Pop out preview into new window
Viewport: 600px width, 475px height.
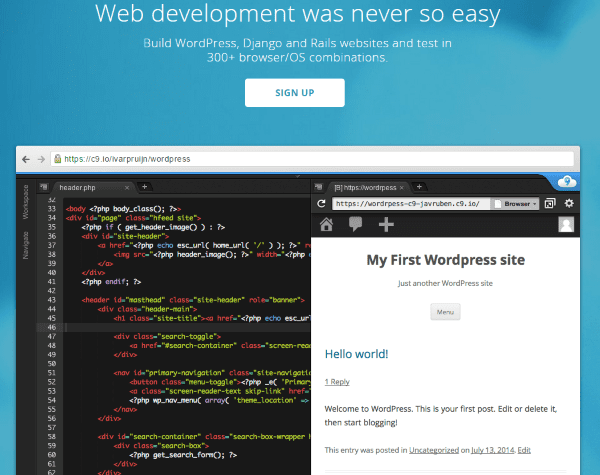(x=550, y=203)
